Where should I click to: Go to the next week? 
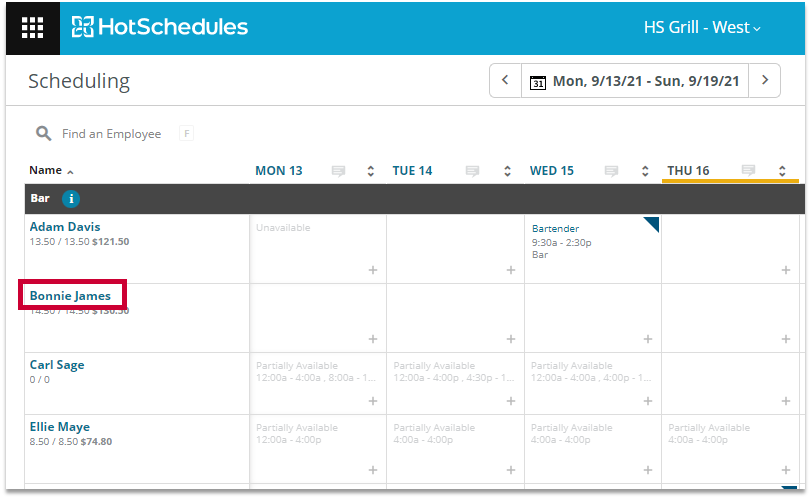pos(766,80)
